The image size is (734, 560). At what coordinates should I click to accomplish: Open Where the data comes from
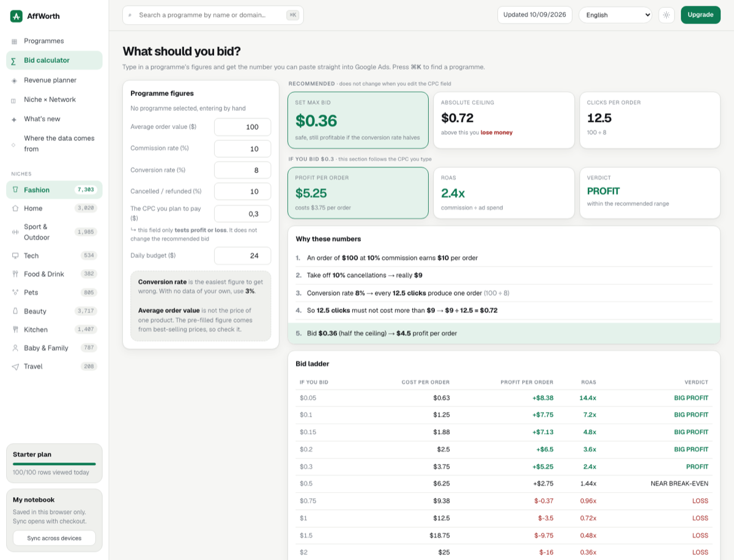(x=54, y=144)
